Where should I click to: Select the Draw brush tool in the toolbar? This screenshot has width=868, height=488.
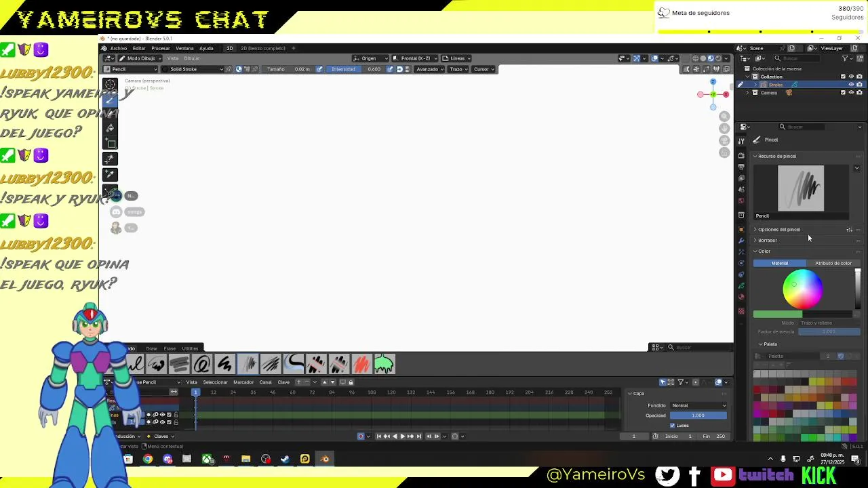pyautogui.click(x=111, y=99)
